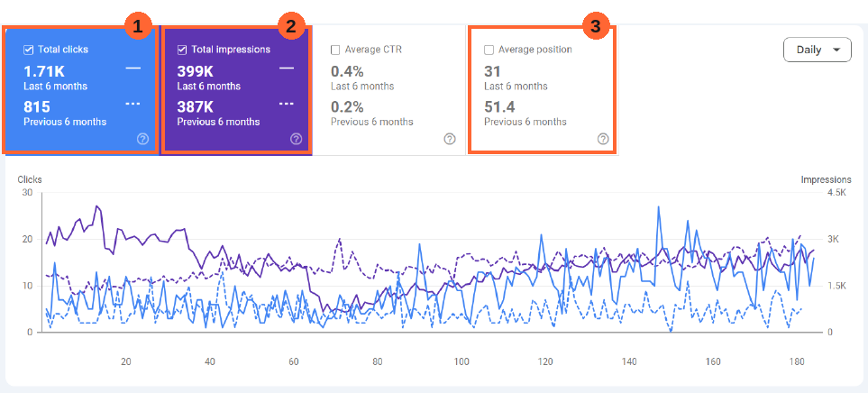The width and height of the screenshot is (868, 393).
Task: Open help icon on Total clicks card
Action: pyautogui.click(x=142, y=139)
